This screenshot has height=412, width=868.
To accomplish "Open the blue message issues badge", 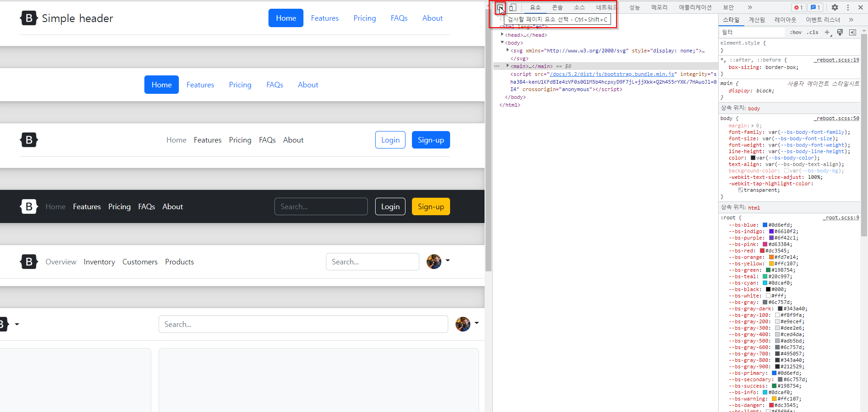I will (x=815, y=7).
